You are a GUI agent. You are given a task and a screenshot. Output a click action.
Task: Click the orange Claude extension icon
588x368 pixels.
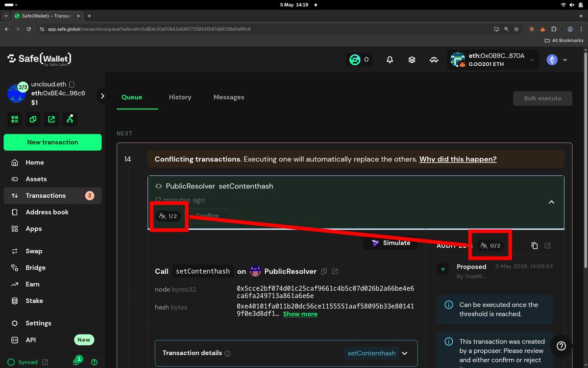point(532,29)
